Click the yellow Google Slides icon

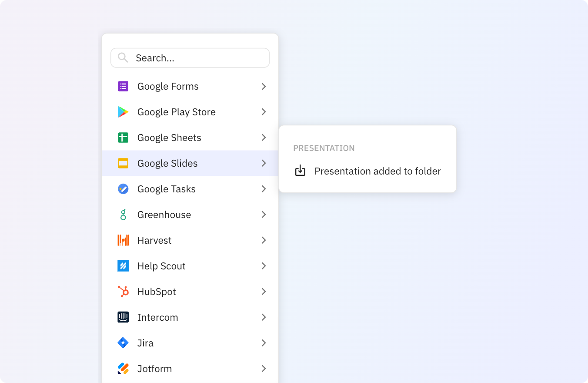[123, 163]
